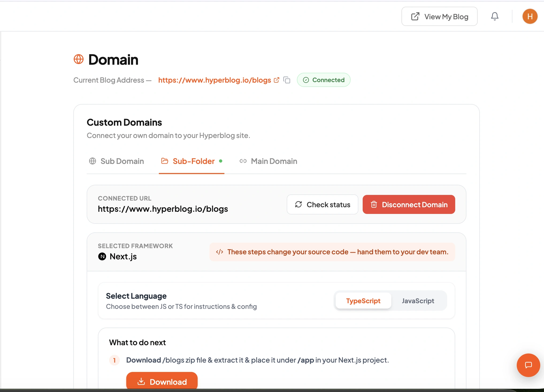Click the 'Select Language' label
The image size is (544, 392).
[136, 296]
